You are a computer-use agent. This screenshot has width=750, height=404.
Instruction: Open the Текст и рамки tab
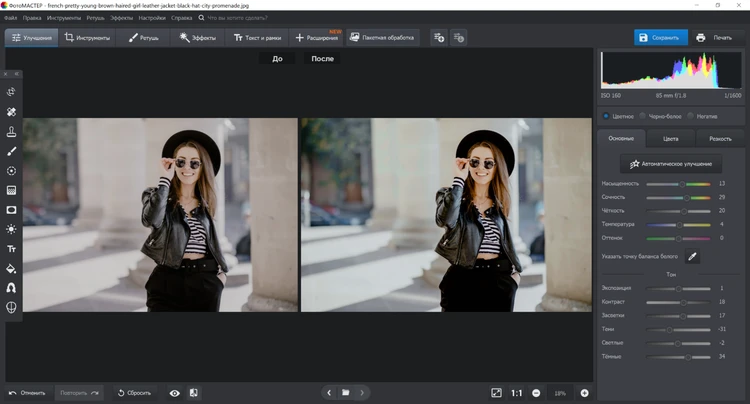coord(257,38)
